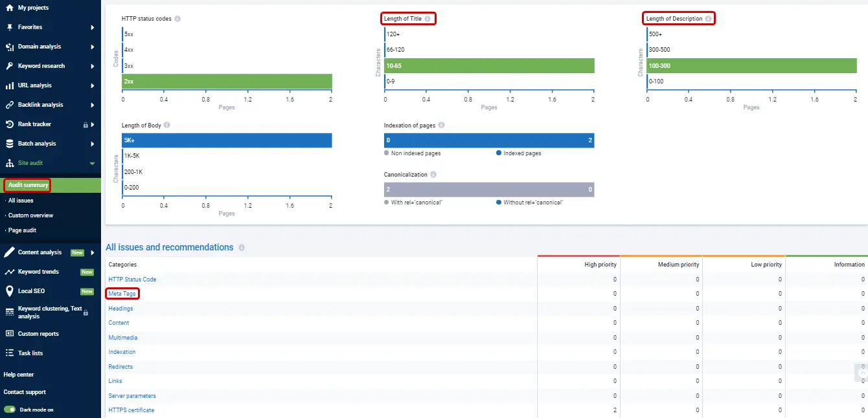Click the Site audit sitemap icon
This screenshot has width=868, height=418.
coord(9,163)
